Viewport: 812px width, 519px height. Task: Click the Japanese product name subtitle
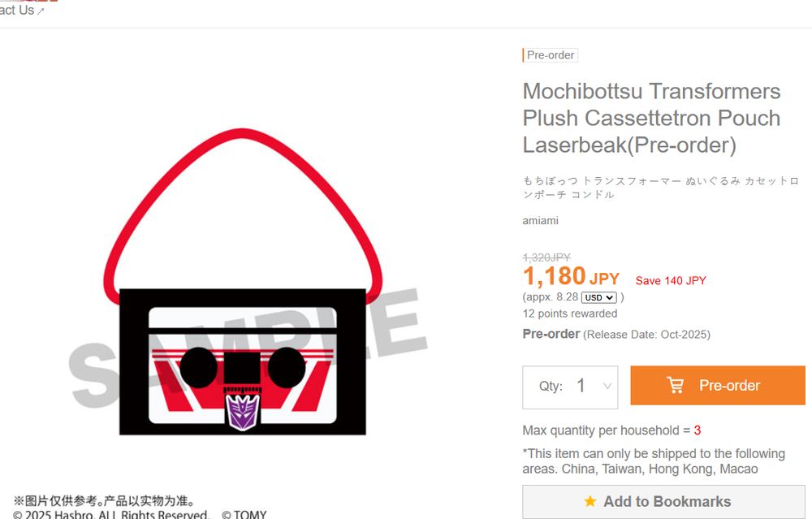coord(660,188)
